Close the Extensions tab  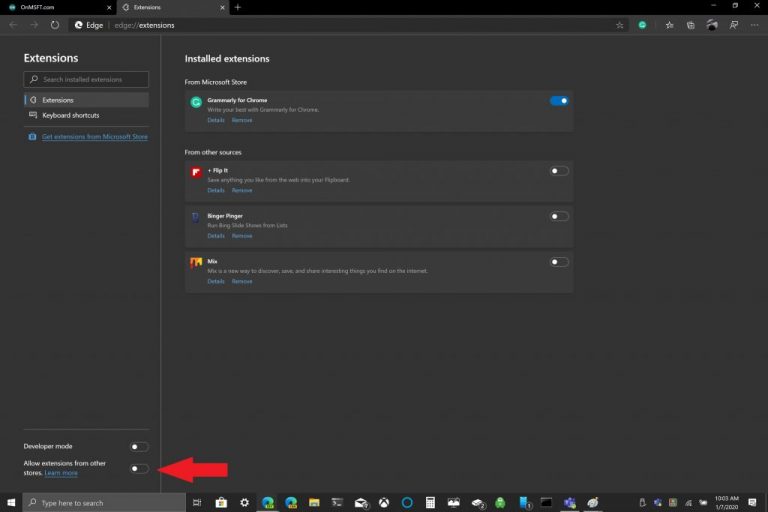pyautogui.click(x=222, y=7)
